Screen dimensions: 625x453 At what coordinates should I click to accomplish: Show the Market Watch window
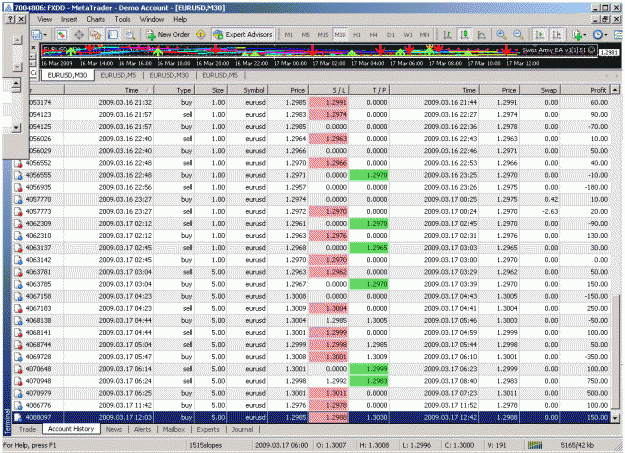point(61,35)
